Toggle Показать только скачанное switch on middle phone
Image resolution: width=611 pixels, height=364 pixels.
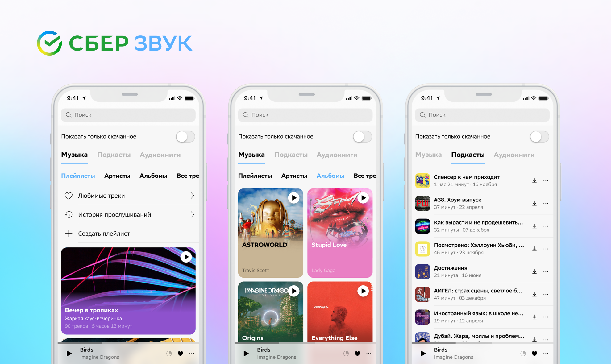coord(364,136)
